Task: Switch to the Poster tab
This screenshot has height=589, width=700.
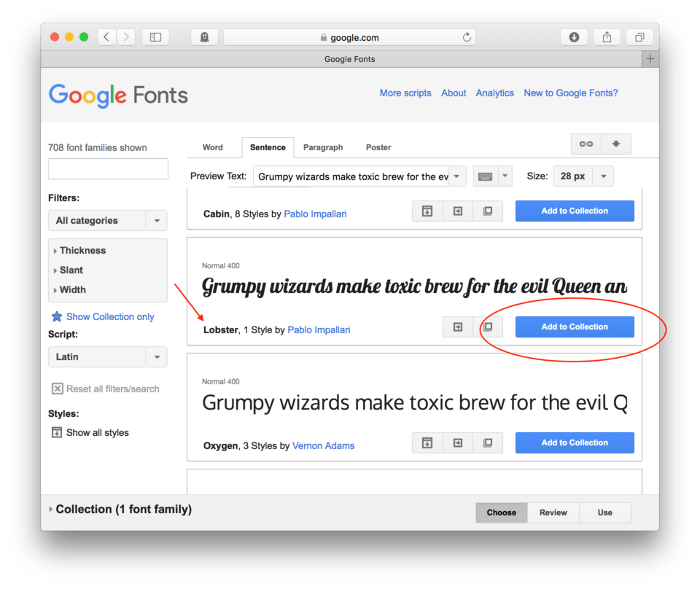Action: (x=378, y=147)
